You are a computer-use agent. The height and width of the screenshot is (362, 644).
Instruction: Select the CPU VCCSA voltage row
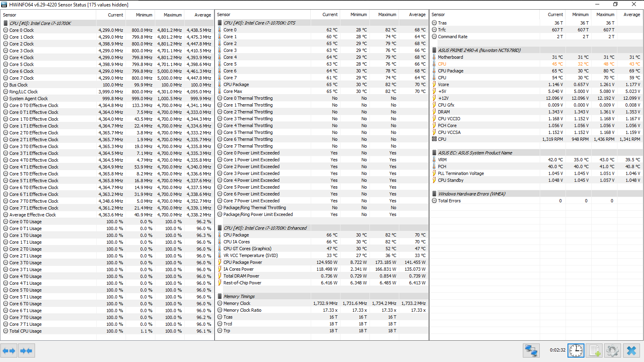536,132
